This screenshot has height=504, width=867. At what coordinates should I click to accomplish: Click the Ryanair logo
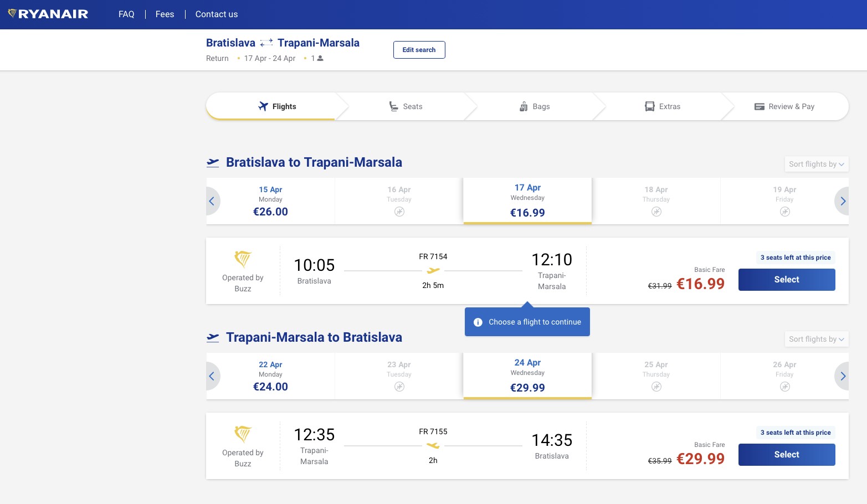coord(48,14)
